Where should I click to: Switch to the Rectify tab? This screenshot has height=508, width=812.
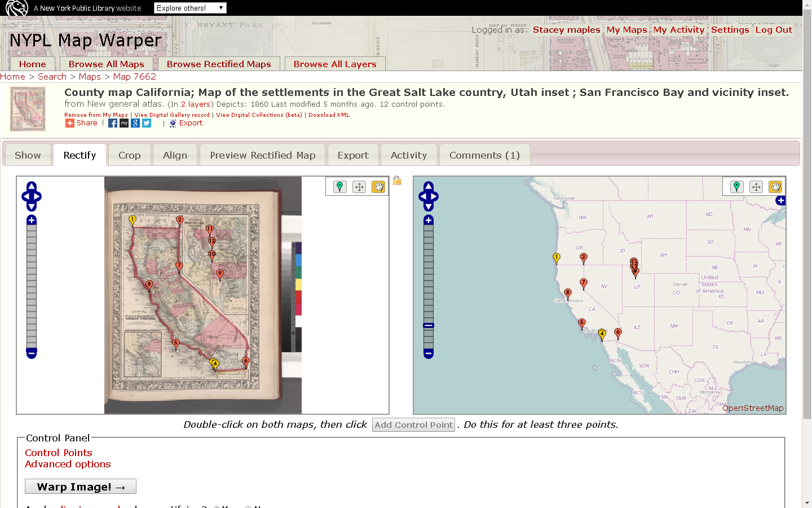coord(80,155)
